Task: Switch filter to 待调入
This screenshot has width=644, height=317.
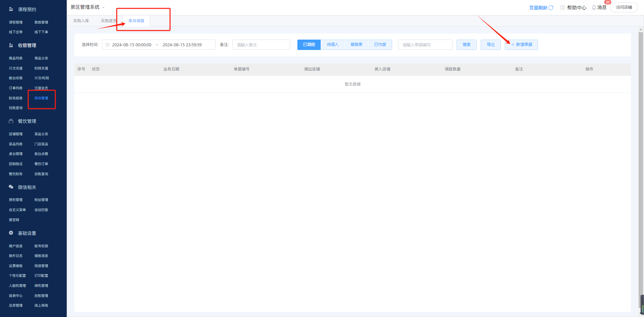Action: [333, 45]
